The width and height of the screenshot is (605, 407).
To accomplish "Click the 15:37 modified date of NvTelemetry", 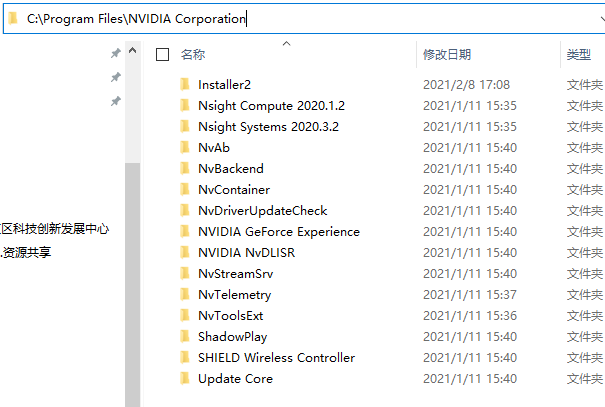I will click(x=470, y=295).
